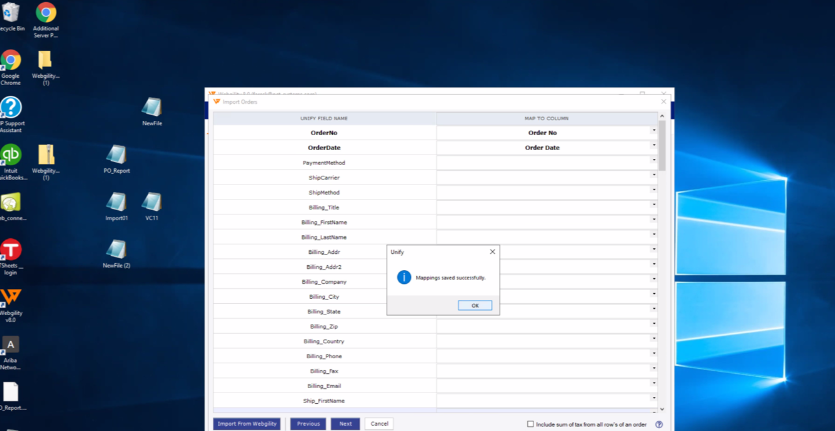This screenshot has height=431, width=835.
Task: Select the Billing_fax field name
Action: click(x=324, y=371)
